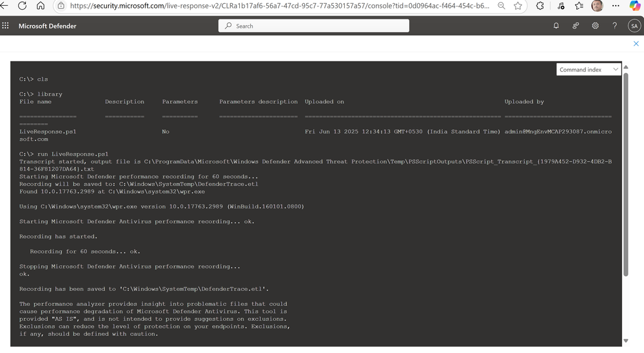The image size is (644, 353).
Task: Add this page to favorites star
Action: pos(518,6)
